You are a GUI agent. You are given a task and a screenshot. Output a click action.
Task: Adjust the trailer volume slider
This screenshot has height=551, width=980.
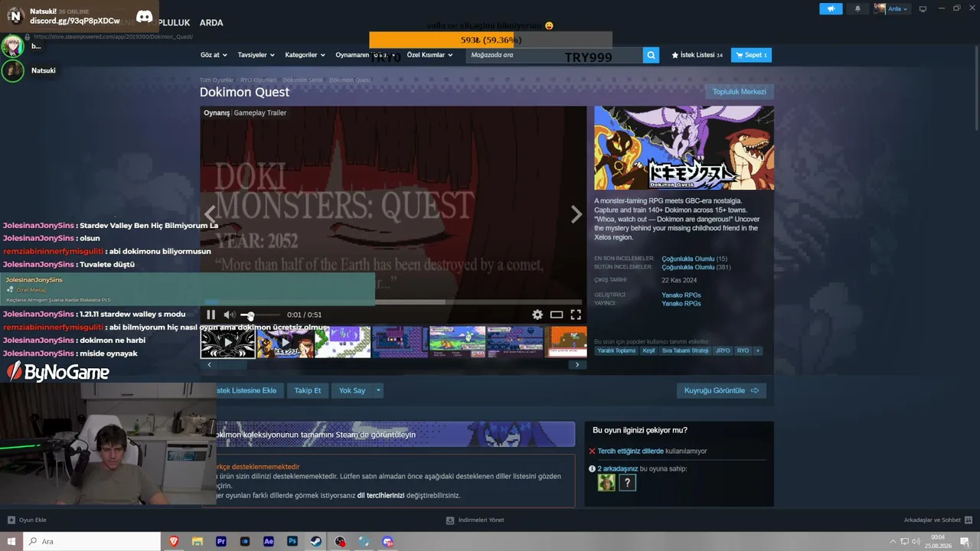tap(260, 315)
